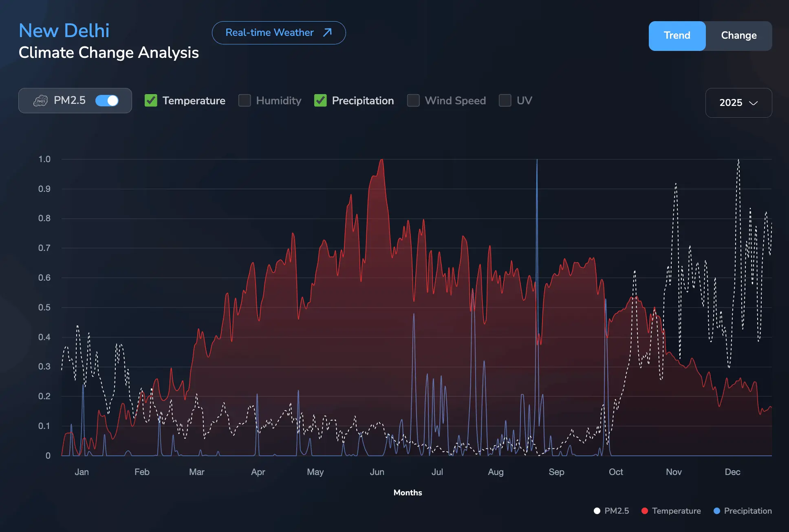This screenshot has height=532, width=789.
Task: Click the red Temperature legend dot
Action: coord(645,511)
